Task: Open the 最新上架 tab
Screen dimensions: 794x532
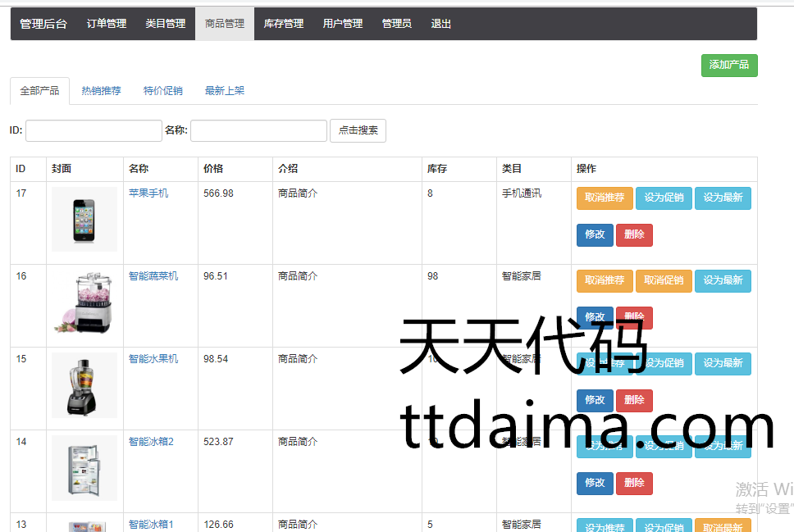Action: click(225, 91)
